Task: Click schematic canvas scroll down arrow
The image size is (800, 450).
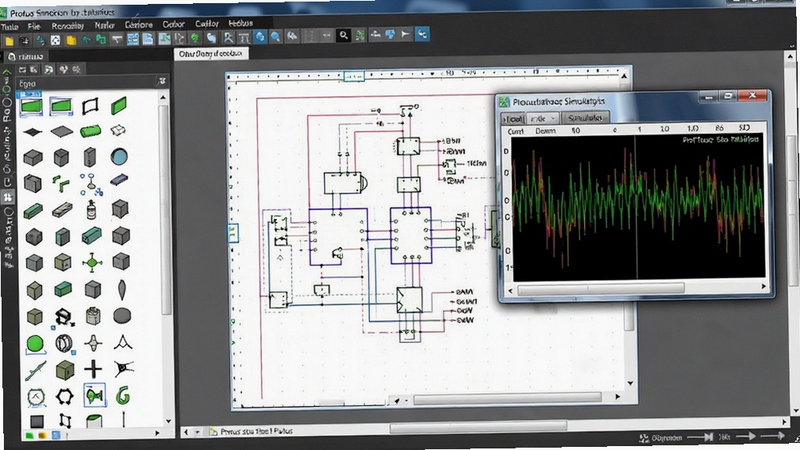Action: tap(631, 383)
